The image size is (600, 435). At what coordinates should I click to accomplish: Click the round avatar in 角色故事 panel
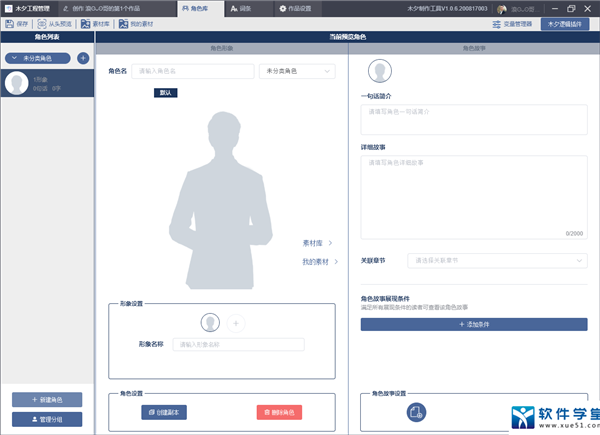380,71
